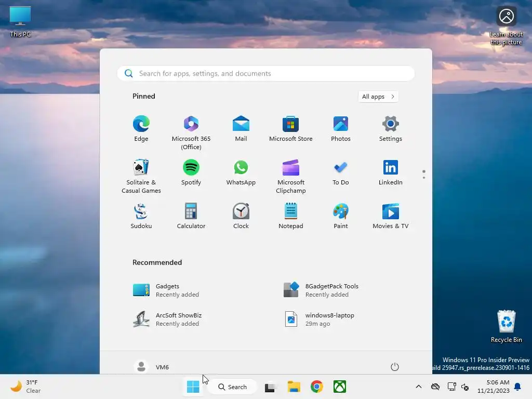Image resolution: width=532 pixels, height=399 pixels.
Task: Click the Windows Start button on taskbar
Action: coord(193,387)
